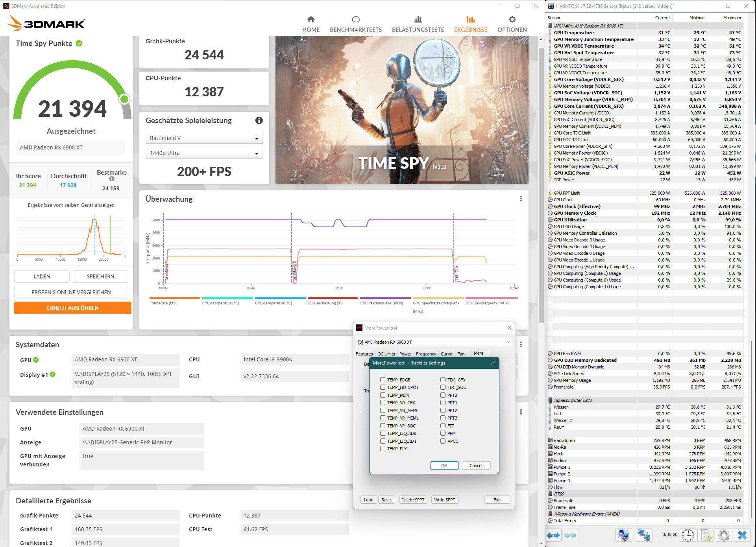This screenshot has height=547, width=756.
Task: Open the Curve tab in MorePowerTool
Action: click(446, 354)
